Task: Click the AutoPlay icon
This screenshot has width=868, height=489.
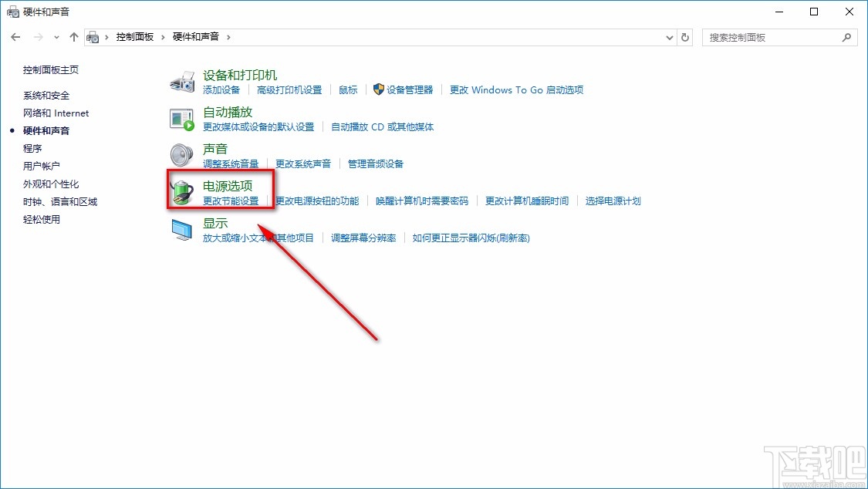Action: click(181, 119)
